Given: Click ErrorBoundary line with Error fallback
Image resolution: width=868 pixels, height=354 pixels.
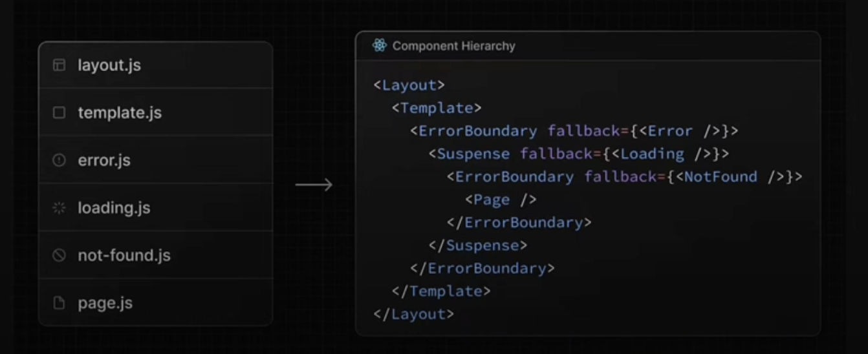Looking at the screenshot, I should click(x=574, y=131).
